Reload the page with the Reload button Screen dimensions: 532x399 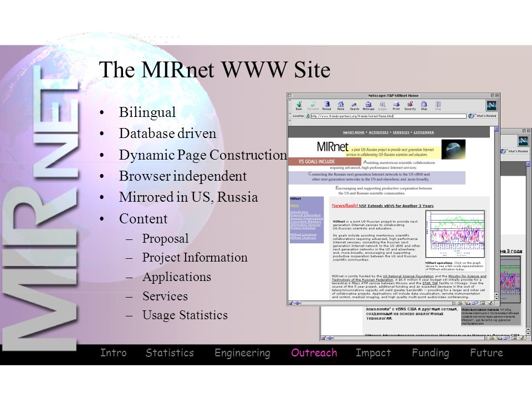point(326,105)
